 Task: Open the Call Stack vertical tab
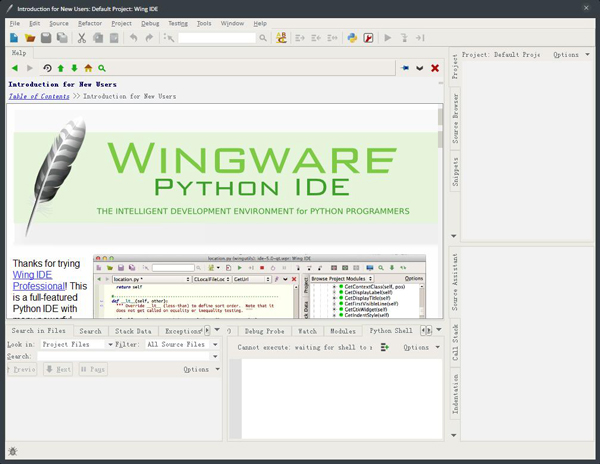point(455,342)
